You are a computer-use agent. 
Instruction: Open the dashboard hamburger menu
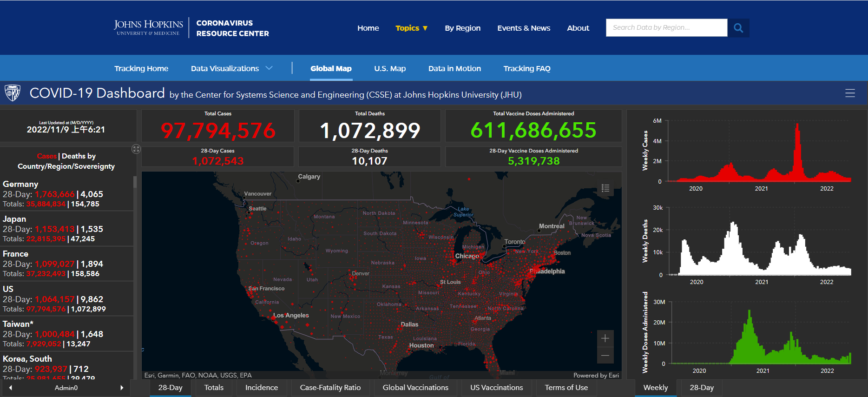click(x=850, y=93)
